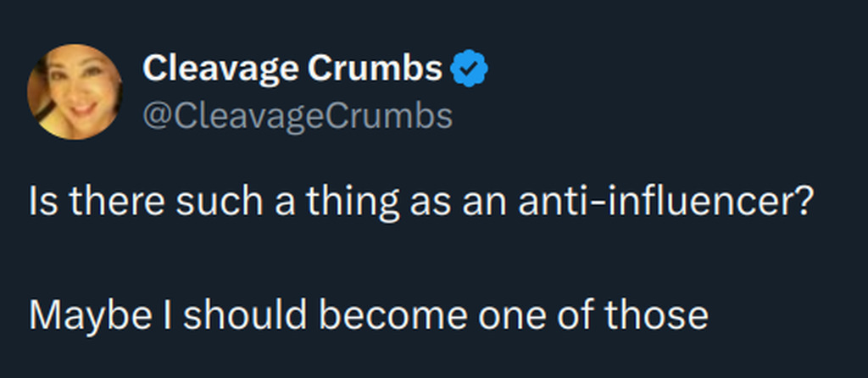Open the Cleavage Crumbs profile picture
Image resolution: width=868 pixels, height=378 pixels.
point(75,92)
